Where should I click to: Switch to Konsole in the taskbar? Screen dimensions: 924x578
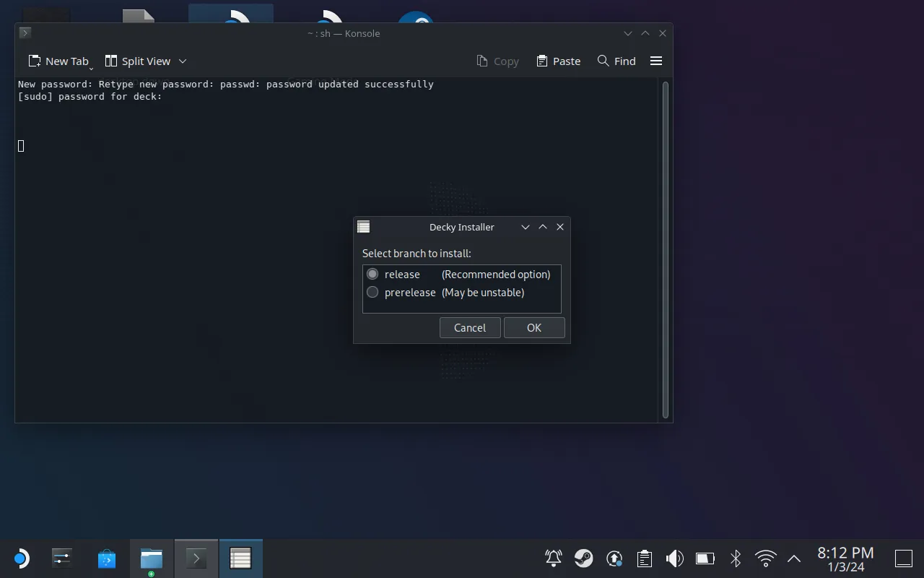tap(196, 558)
